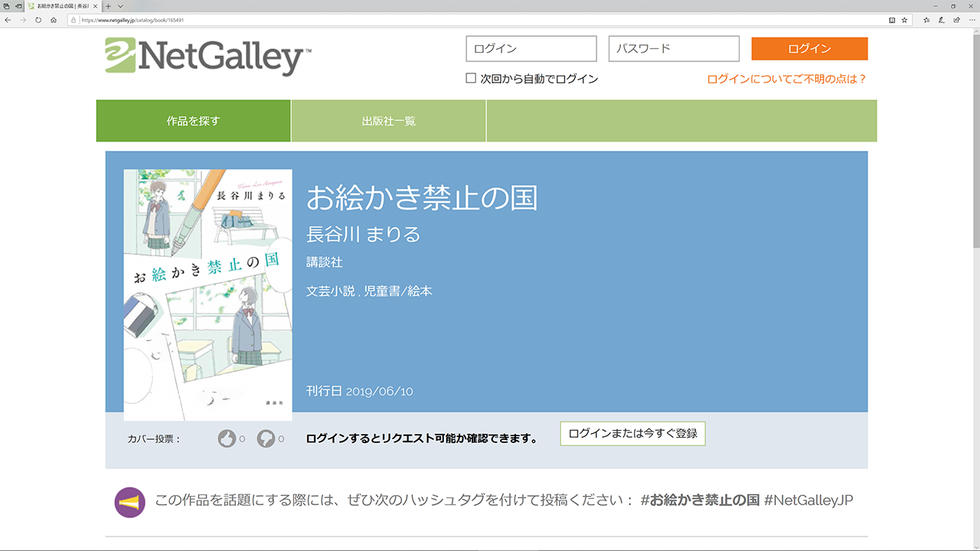Image resolution: width=980 pixels, height=551 pixels.
Task: Click the #NetGalleyJP hashtag text
Action: click(808, 500)
